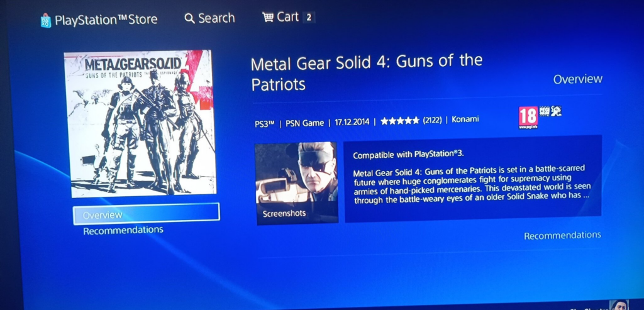
Task: Click the Overview section heading on right
Action: [x=577, y=79]
